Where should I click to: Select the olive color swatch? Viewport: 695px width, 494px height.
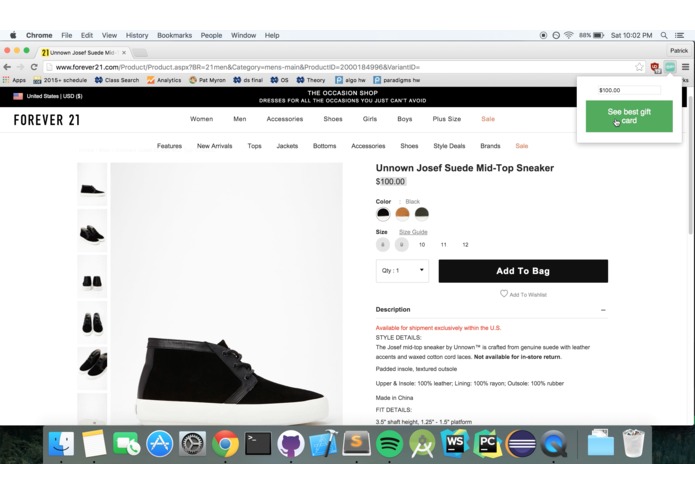pos(422,214)
